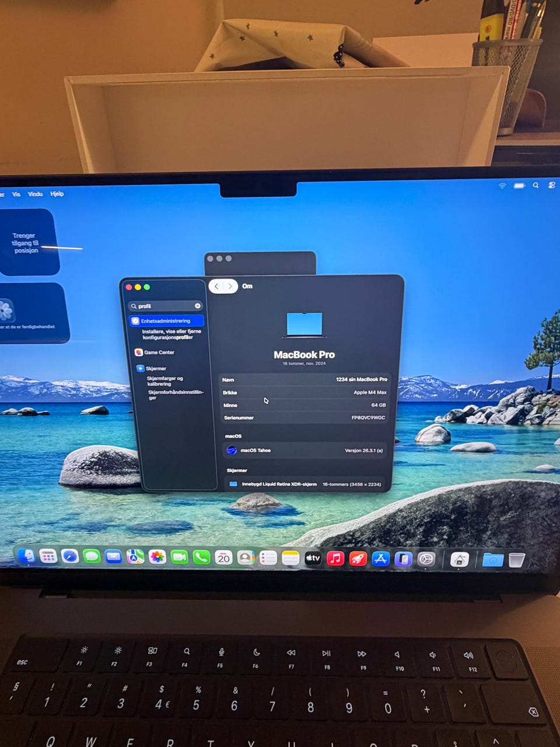Go back in System Settings

217,286
